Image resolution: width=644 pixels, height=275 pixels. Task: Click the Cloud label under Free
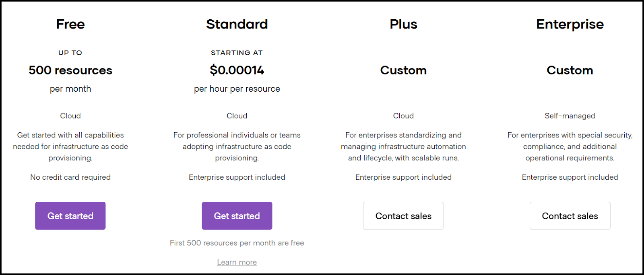[x=70, y=116]
